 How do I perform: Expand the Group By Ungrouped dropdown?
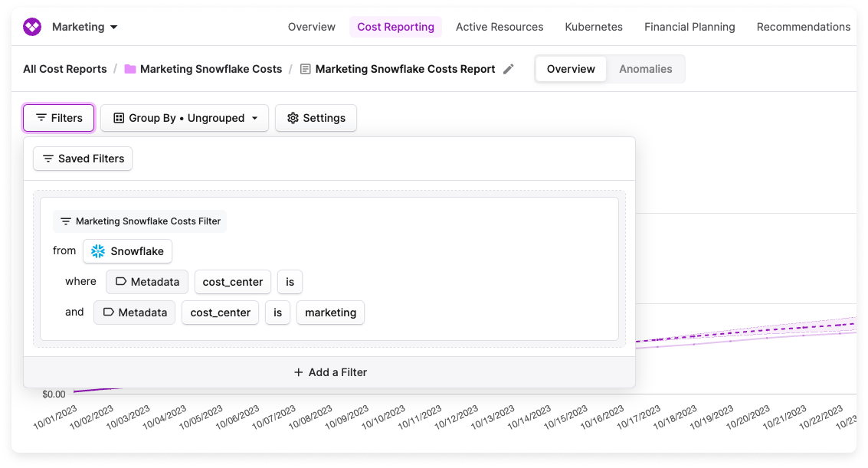(185, 118)
